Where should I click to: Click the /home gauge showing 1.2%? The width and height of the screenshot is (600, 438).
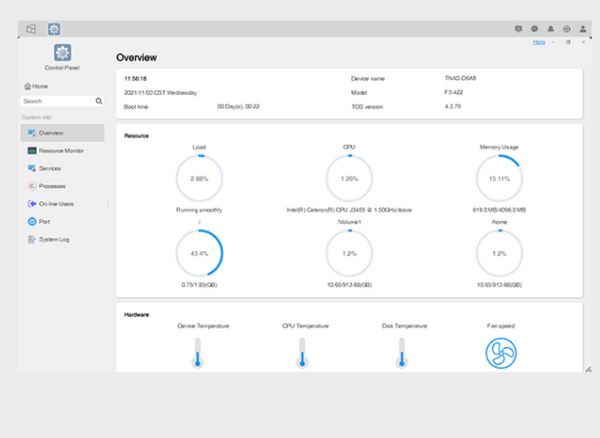(x=499, y=253)
